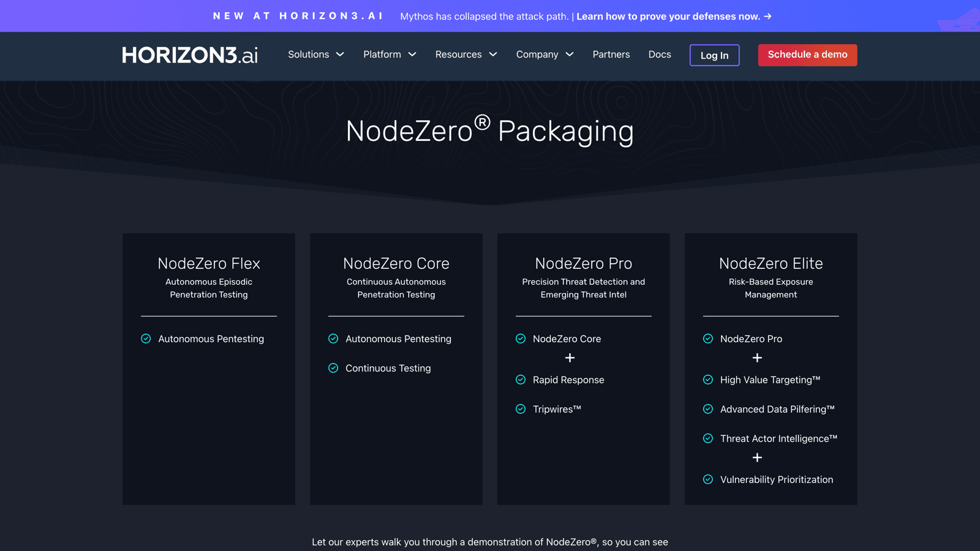Click 'Risk-Based Exposure Management' subtitle
Image resolution: width=980 pixels, height=551 pixels.
pos(771,288)
